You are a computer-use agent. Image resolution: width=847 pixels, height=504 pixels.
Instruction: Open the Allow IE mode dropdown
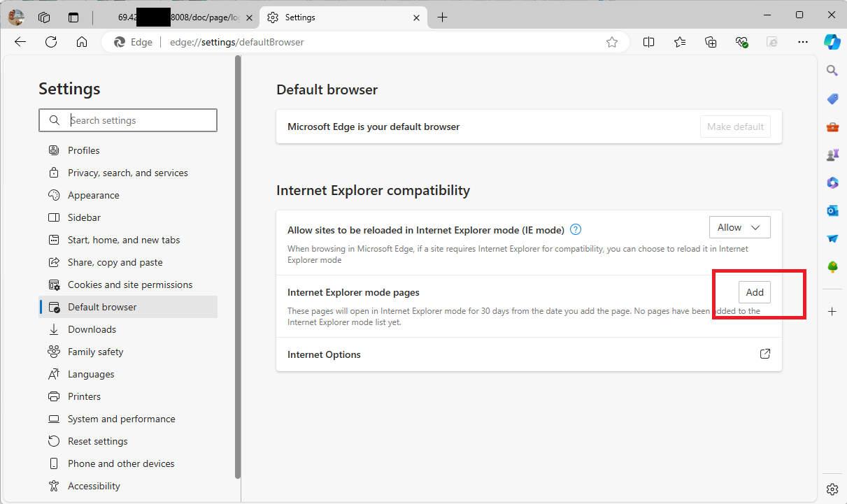[740, 227]
